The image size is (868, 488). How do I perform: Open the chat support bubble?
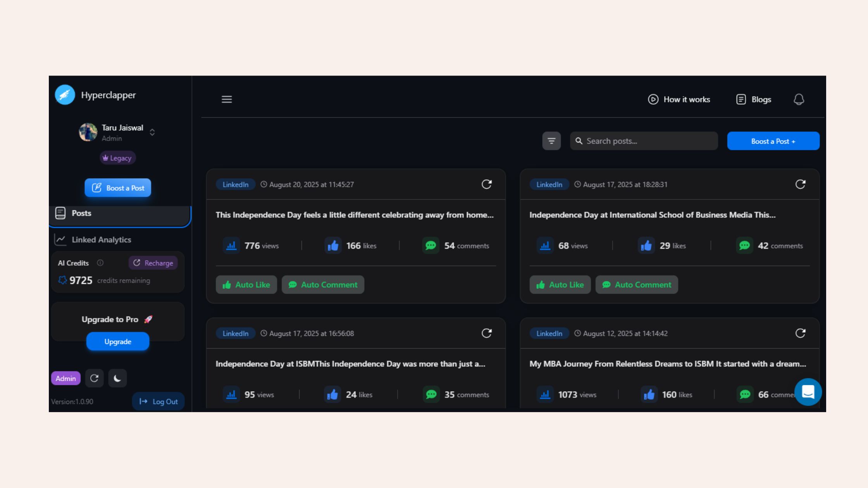[808, 392]
